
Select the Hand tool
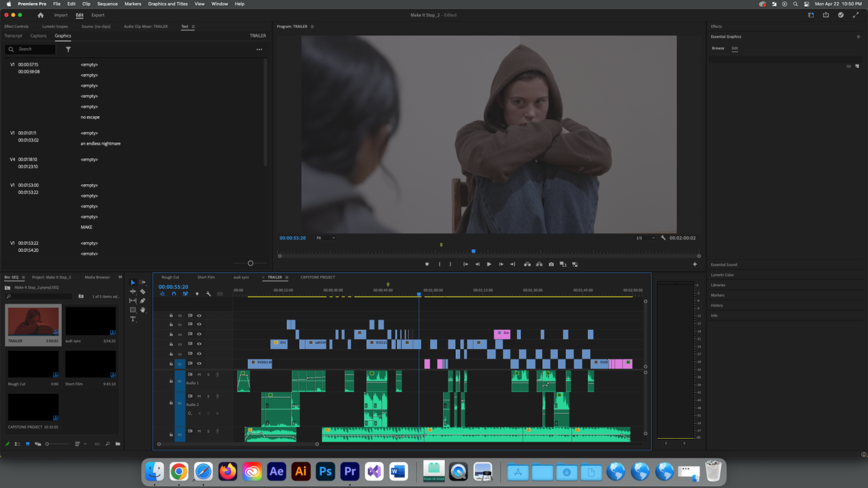(x=143, y=310)
